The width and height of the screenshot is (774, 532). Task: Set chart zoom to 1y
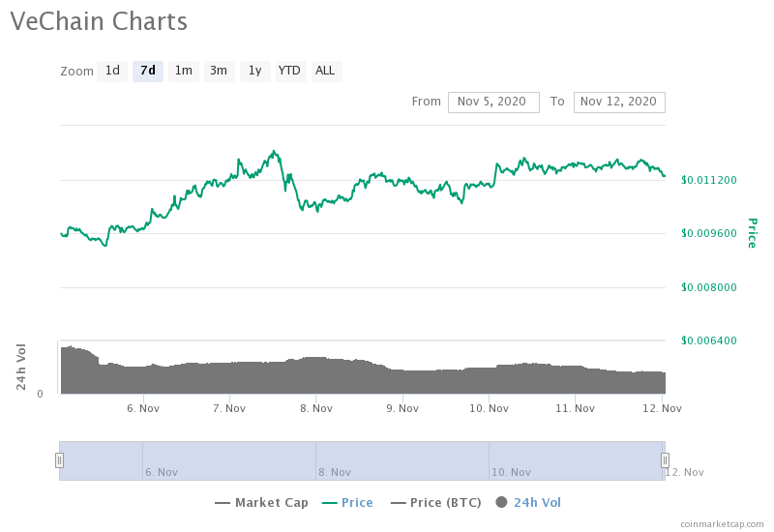click(x=254, y=71)
